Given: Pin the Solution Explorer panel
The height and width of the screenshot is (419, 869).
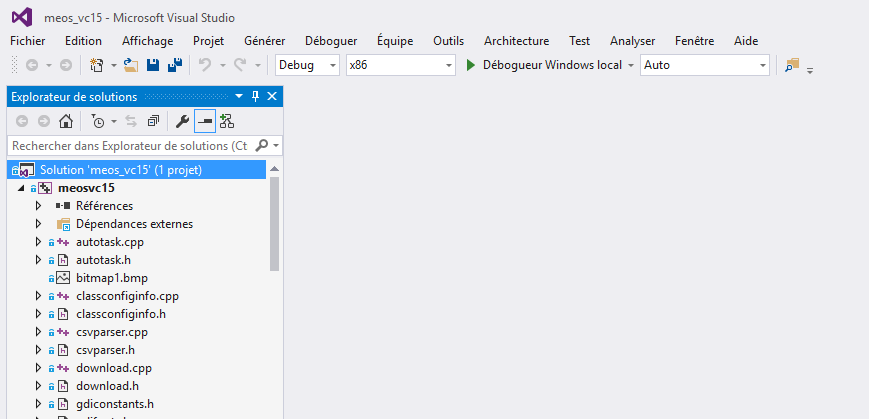Looking at the screenshot, I should click(x=255, y=96).
